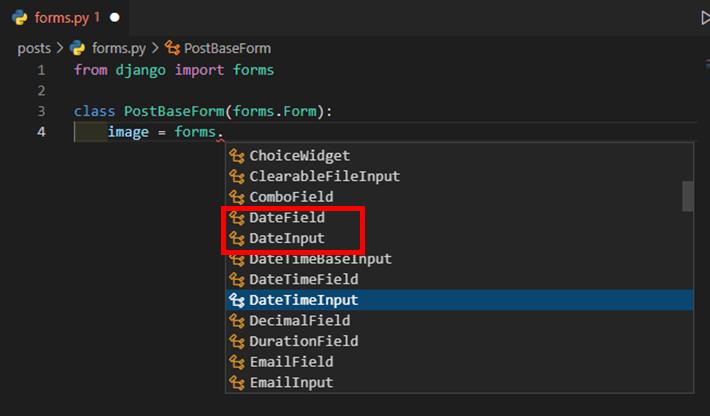710x416 pixels.
Task: Click the class icon beside PostBaseForm breadcrumb
Action: coord(173,48)
